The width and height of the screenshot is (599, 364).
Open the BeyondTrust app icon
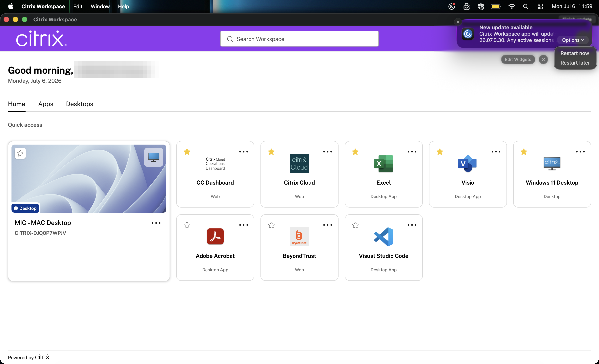(x=299, y=237)
